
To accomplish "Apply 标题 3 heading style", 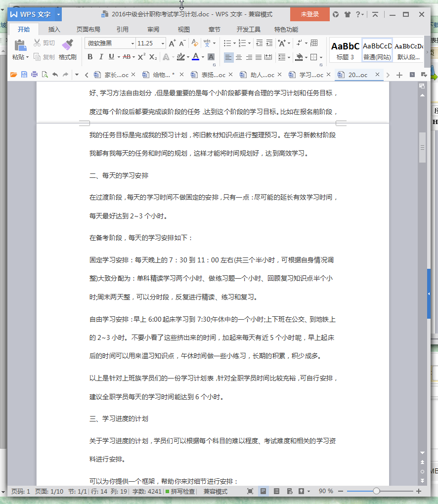I will [x=345, y=51].
